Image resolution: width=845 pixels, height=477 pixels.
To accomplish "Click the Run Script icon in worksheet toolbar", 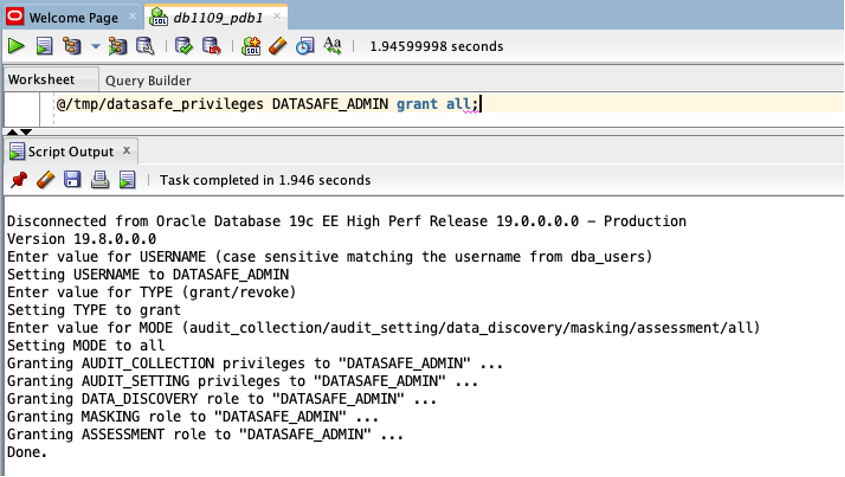I will point(44,46).
